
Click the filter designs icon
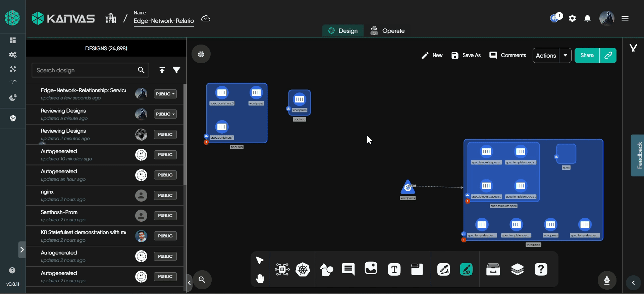(176, 70)
